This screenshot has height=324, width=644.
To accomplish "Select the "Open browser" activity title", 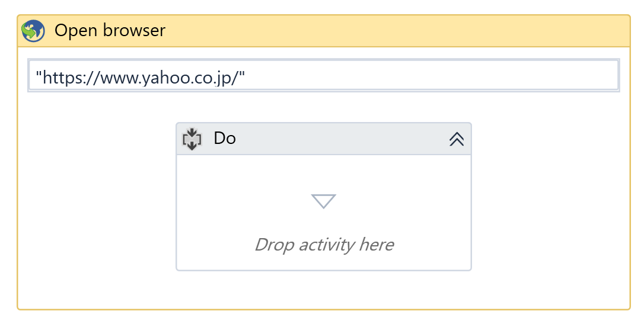I will click(110, 30).
